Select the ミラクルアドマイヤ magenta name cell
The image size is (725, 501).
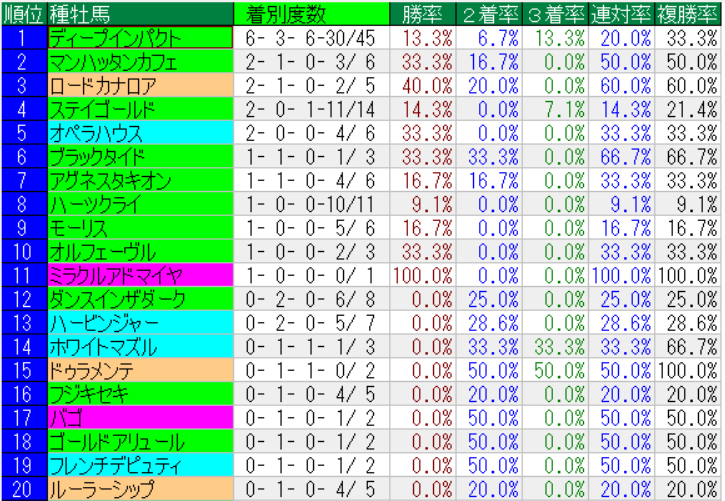(140, 275)
